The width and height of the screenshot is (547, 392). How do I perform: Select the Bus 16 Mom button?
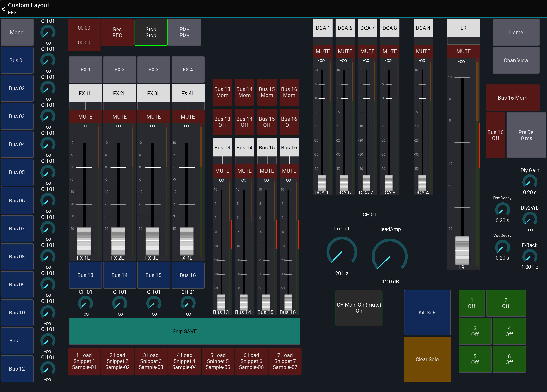tap(513, 98)
